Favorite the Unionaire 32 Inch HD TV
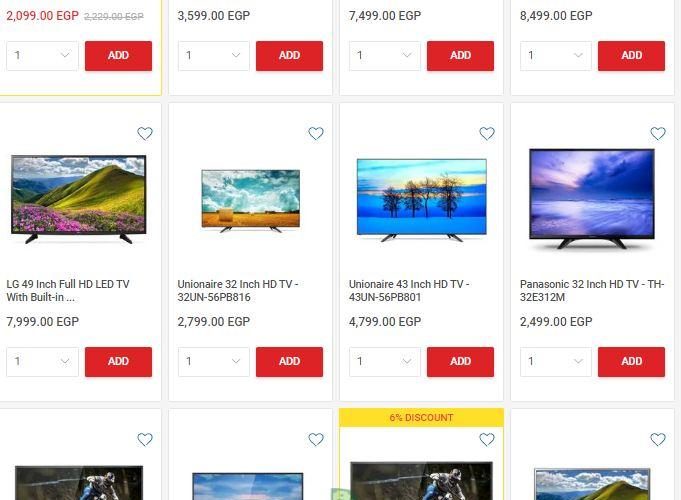The height and width of the screenshot is (500, 681). 316,133
